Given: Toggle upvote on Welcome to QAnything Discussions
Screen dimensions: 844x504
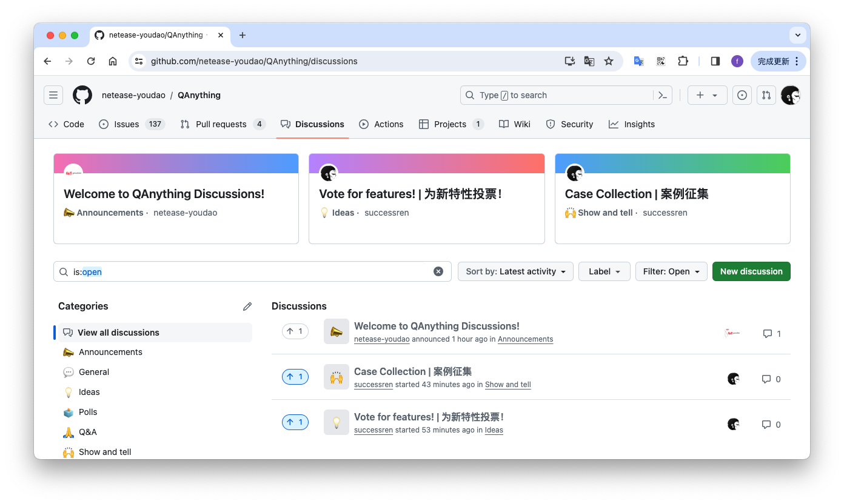Looking at the screenshot, I should 295,331.
